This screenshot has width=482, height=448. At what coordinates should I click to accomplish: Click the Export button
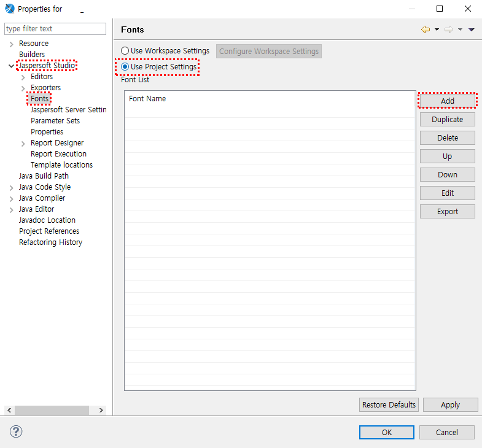[447, 211]
